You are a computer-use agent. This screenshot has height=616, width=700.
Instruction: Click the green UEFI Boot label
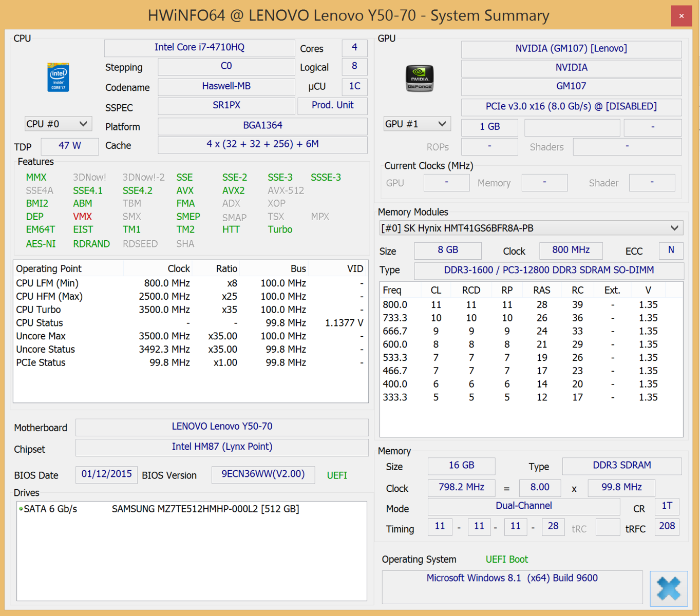[x=507, y=560]
